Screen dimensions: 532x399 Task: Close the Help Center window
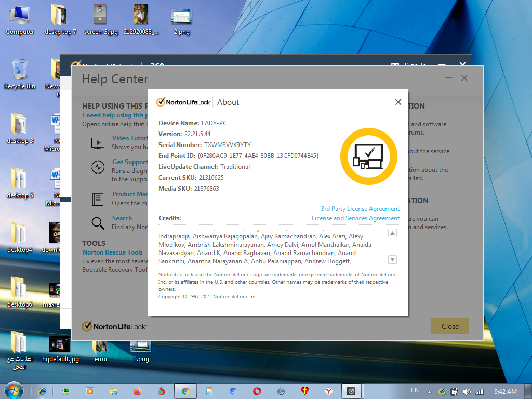pos(464,78)
